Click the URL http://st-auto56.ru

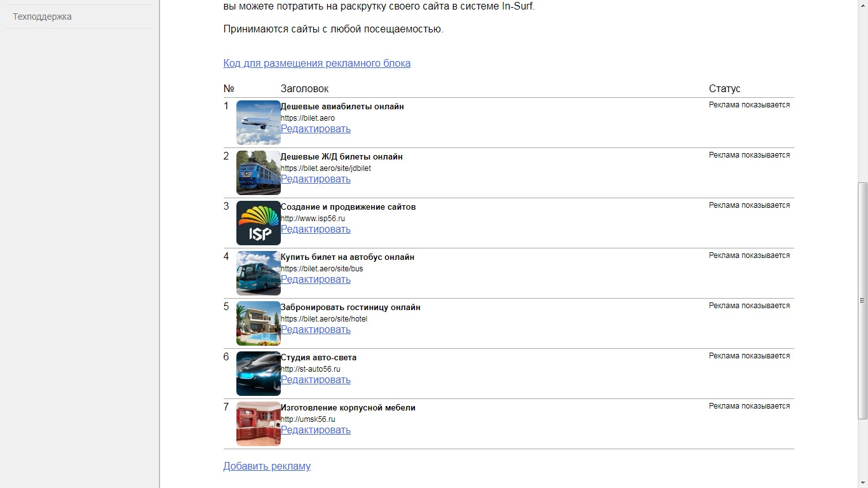[x=311, y=369]
